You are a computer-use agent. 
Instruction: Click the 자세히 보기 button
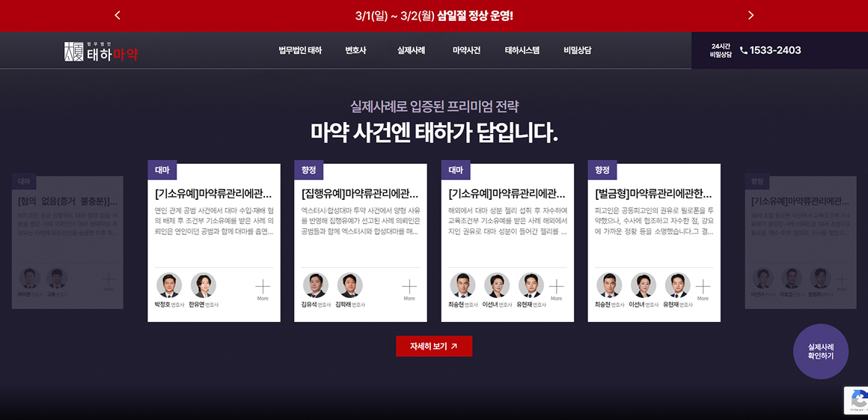434,347
